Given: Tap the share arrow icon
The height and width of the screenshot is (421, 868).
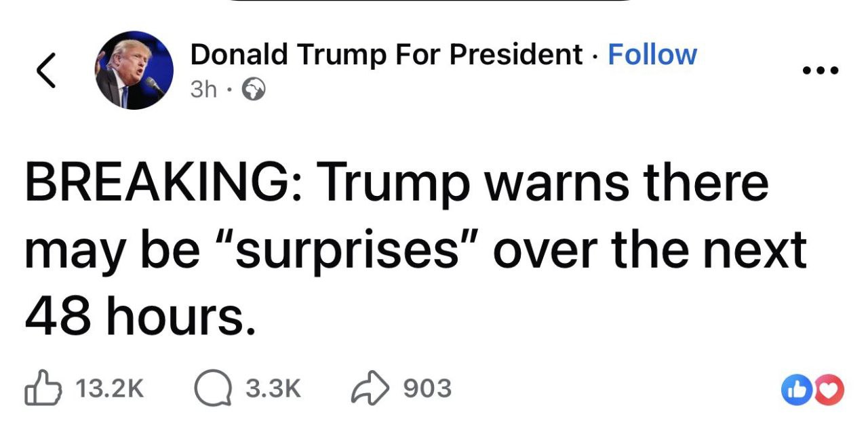Looking at the screenshot, I should click(x=370, y=388).
